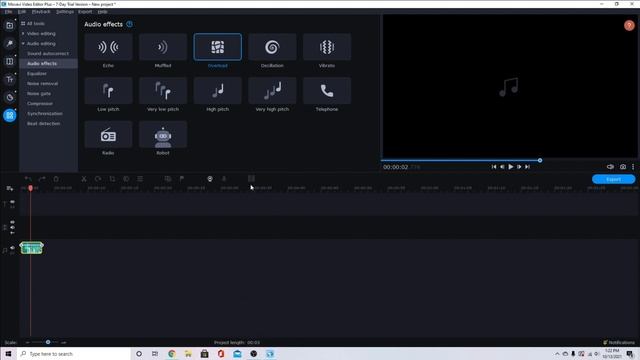Click the blue Export button
640x360 pixels.
[x=613, y=179]
